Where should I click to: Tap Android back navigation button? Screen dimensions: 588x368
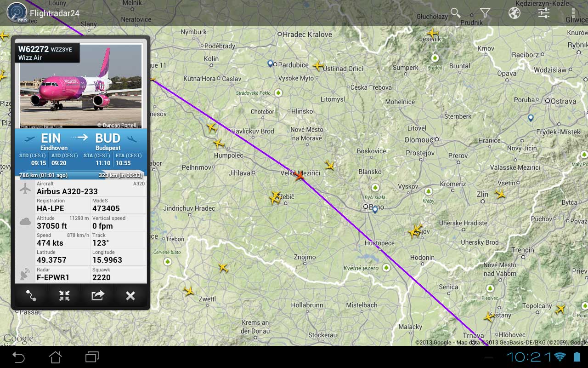coord(18,357)
